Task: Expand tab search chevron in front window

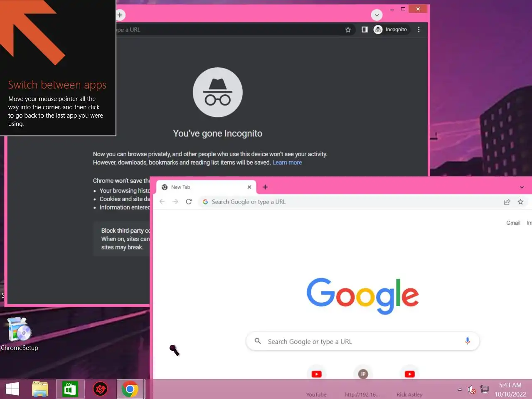Action: coord(522,187)
